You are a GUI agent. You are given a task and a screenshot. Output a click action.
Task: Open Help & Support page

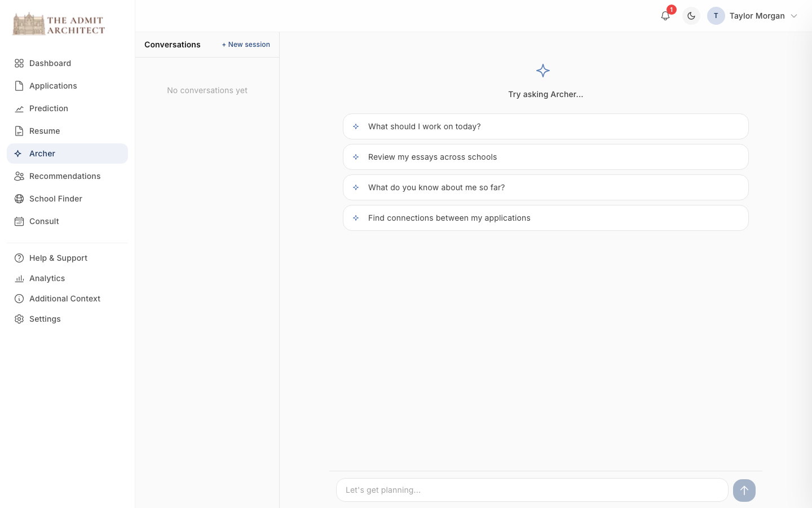tap(58, 258)
